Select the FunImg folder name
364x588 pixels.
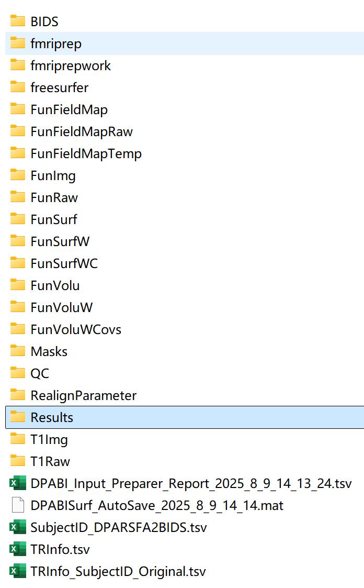click(53, 176)
